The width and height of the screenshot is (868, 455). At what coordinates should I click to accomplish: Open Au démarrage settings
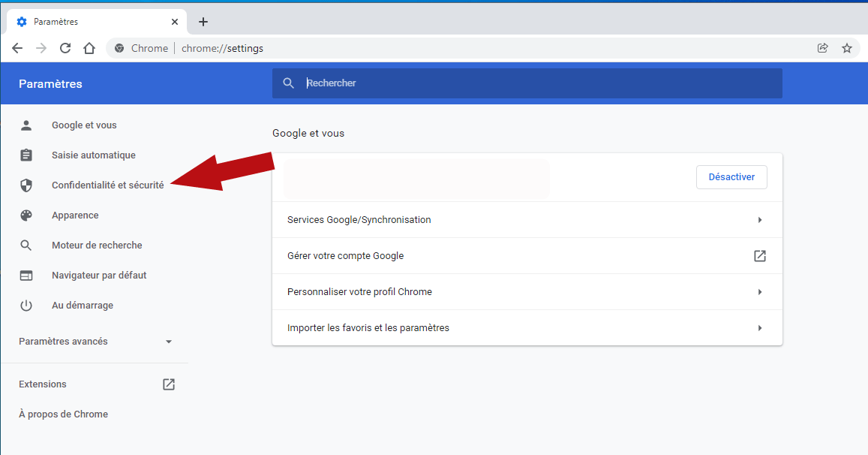tap(83, 306)
